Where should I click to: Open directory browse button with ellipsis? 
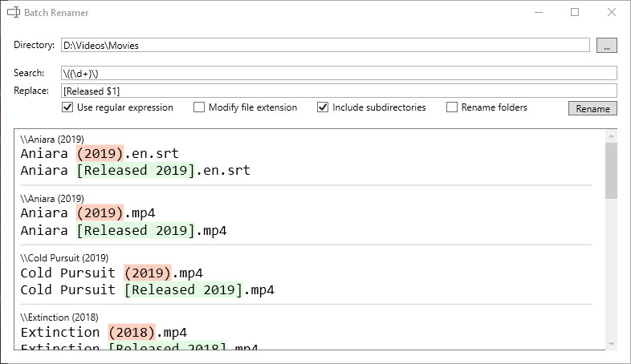coord(607,46)
